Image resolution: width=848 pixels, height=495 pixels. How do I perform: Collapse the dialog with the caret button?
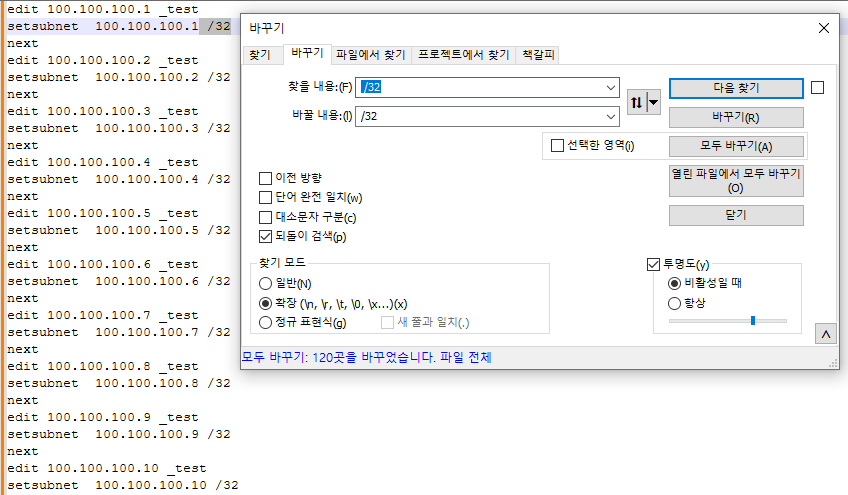pos(826,334)
